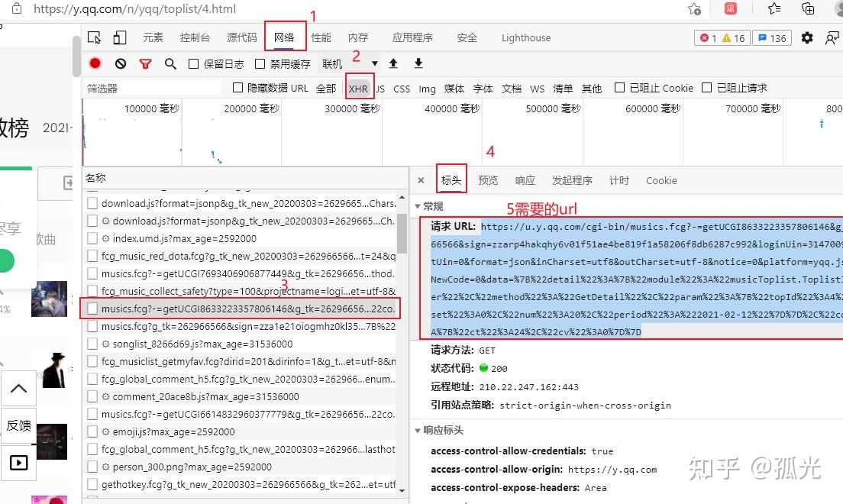
Task: Filter requests by 全部 all types
Action: [x=326, y=89]
